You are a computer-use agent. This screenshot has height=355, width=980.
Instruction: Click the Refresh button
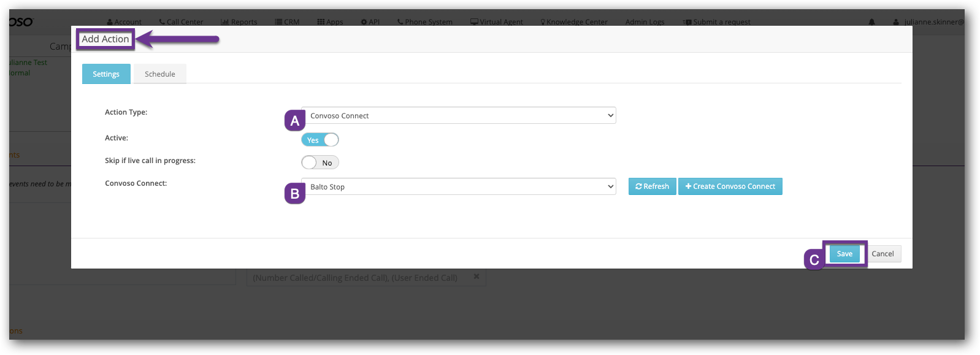(653, 186)
